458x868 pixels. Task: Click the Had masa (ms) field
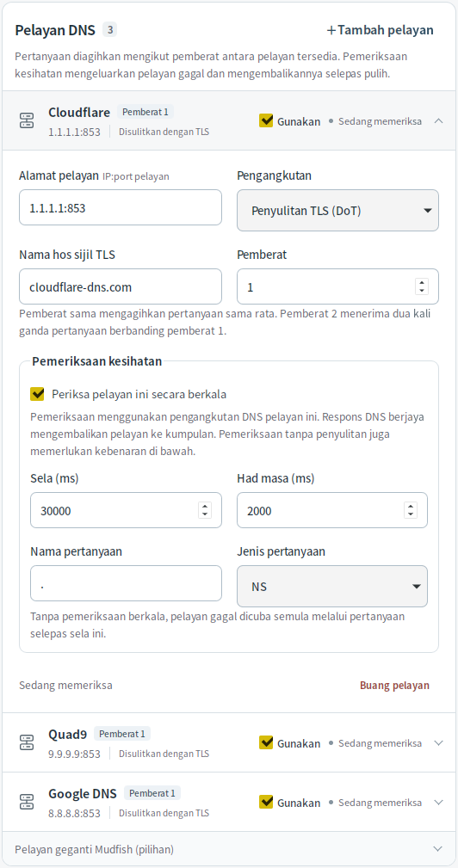point(332,510)
